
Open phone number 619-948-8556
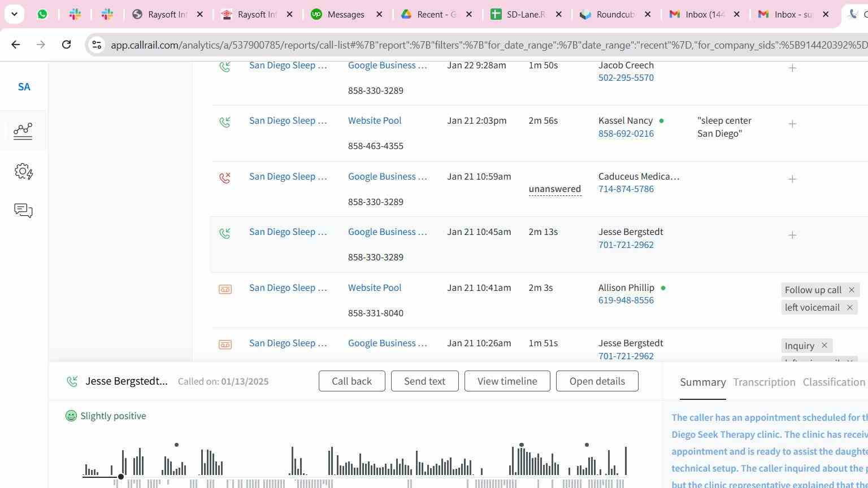click(x=626, y=300)
